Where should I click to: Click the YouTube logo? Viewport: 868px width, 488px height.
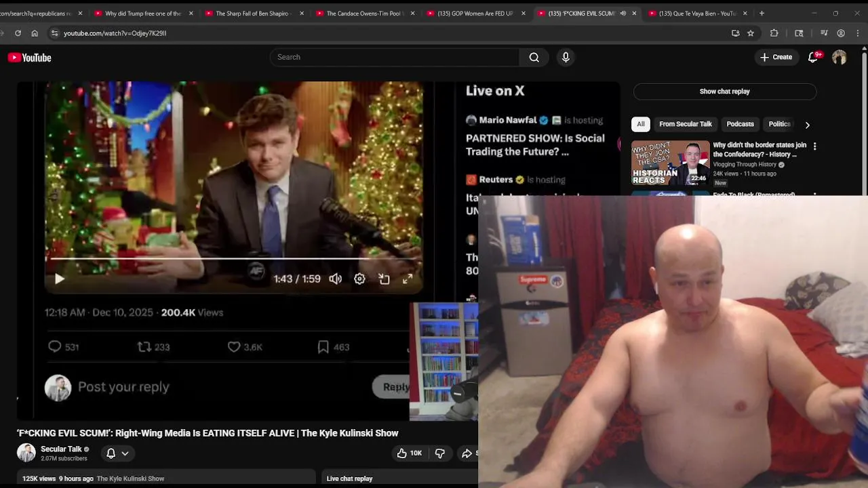click(x=29, y=58)
